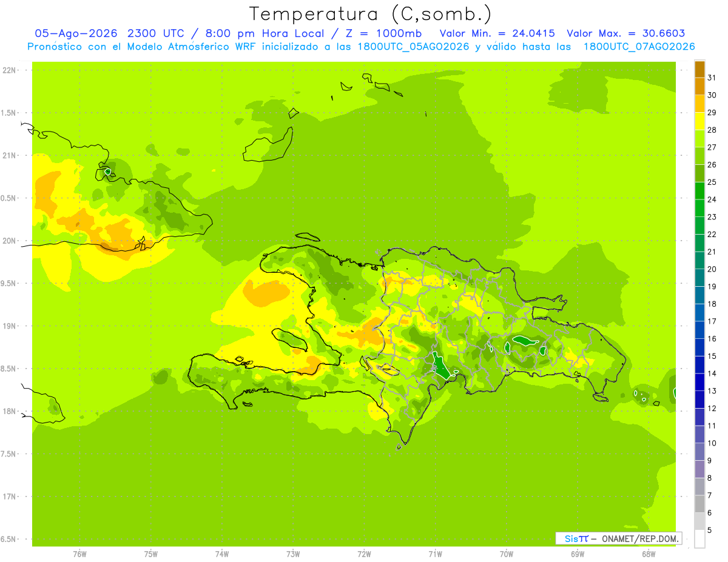728x562 pixels.
Task: Click the "20N" latitude label
Action: point(9,241)
